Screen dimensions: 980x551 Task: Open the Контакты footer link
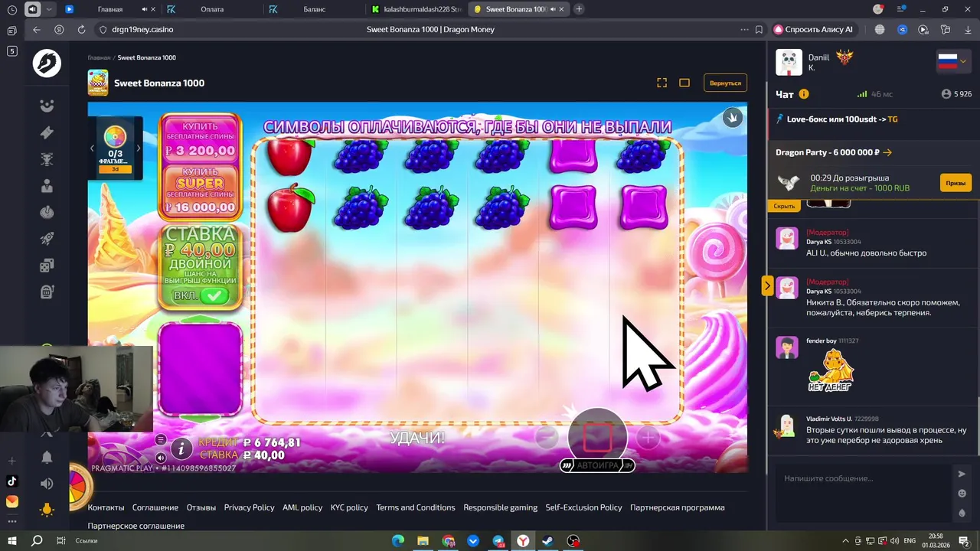[x=106, y=507]
